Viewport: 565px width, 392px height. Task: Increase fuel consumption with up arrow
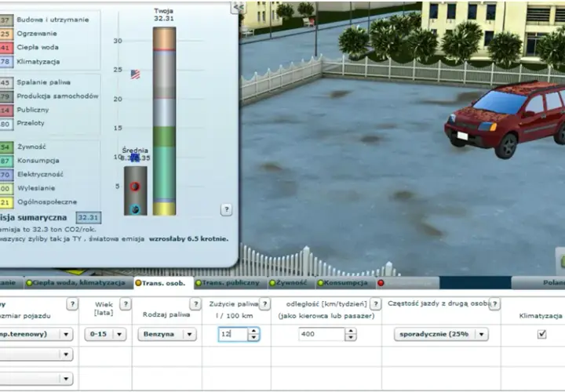click(x=253, y=331)
